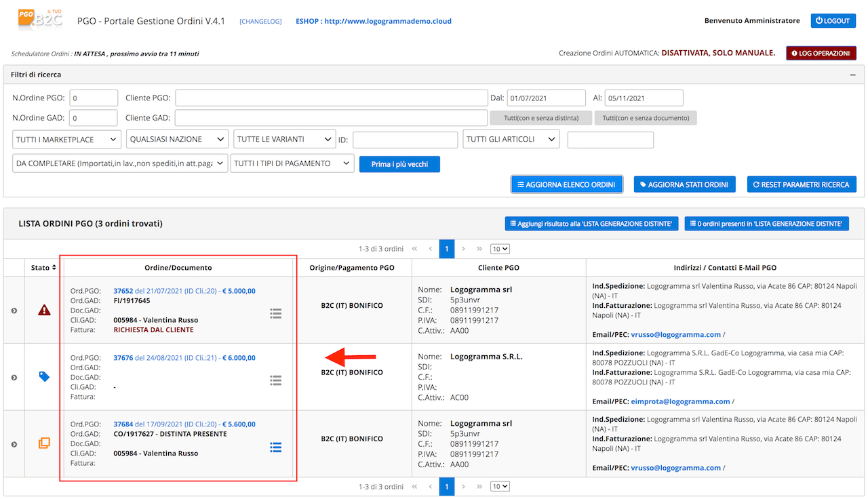The width and height of the screenshot is (868, 499).
Task: Open the gray list icon for order 37652
Action: click(x=275, y=313)
